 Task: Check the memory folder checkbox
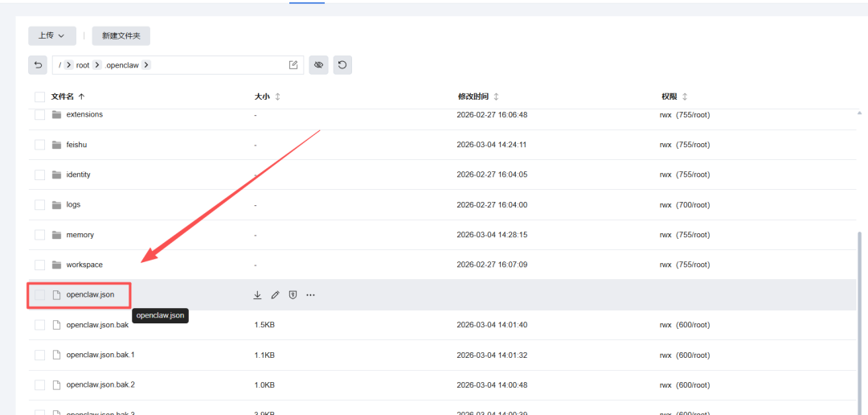[40, 235]
